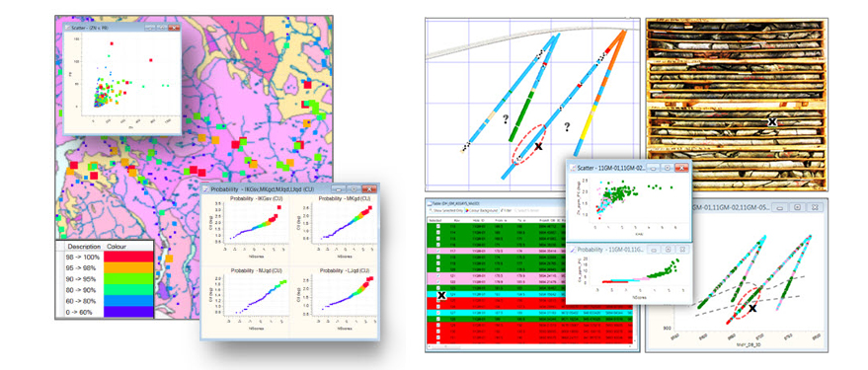Screen dimensions: 868x370
Task: Click the Scatter 11GM-01 window title icon
Action: [573, 168]
